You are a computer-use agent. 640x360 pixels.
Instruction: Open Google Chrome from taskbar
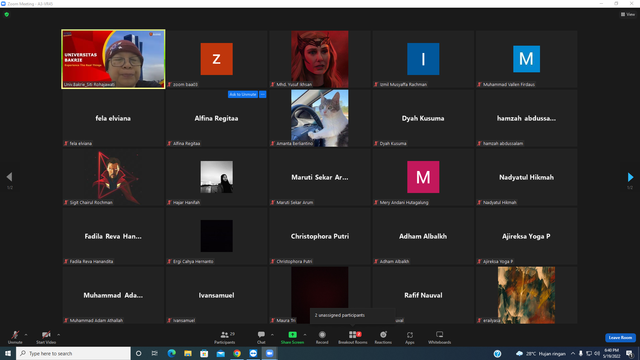click(x=237, y=353)
